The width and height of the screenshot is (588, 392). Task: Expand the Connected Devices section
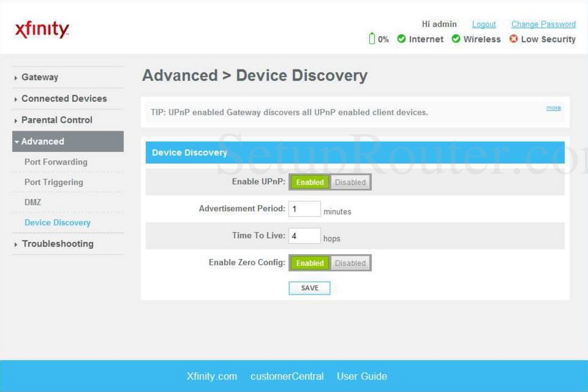64,98
